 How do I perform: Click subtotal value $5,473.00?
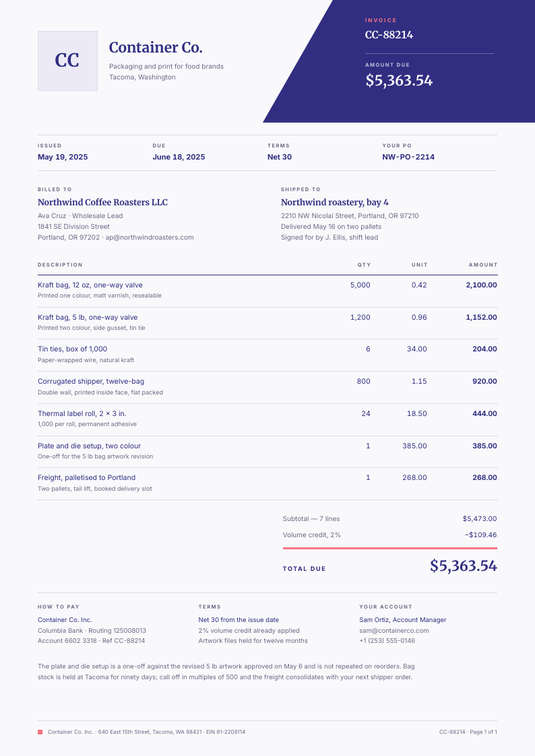tap(480, 519)
